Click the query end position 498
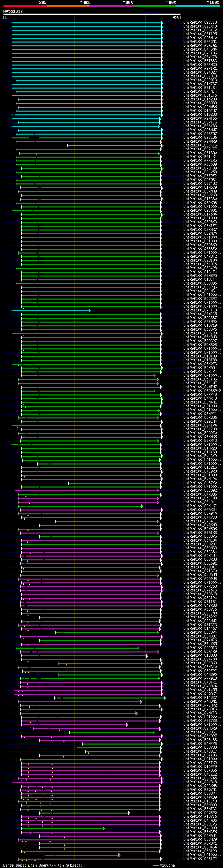Image resolution: width=223 pixels, height=868 pixels. coord(176,17)
